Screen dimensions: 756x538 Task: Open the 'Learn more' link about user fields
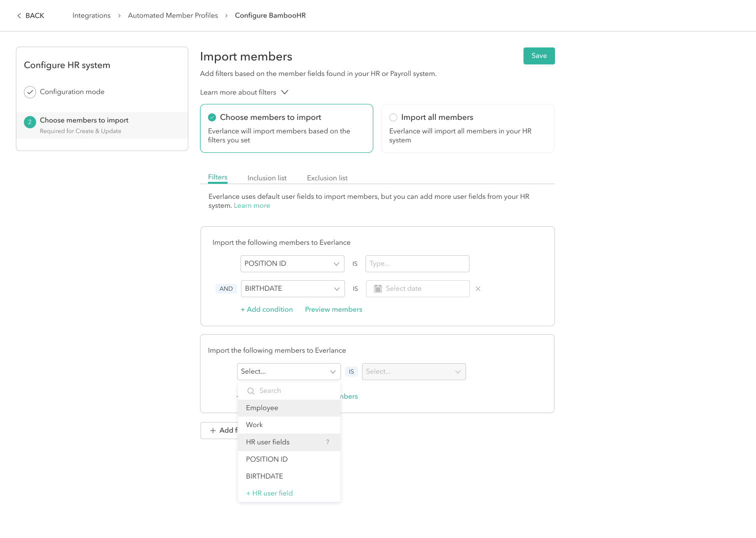click(252, 206)
